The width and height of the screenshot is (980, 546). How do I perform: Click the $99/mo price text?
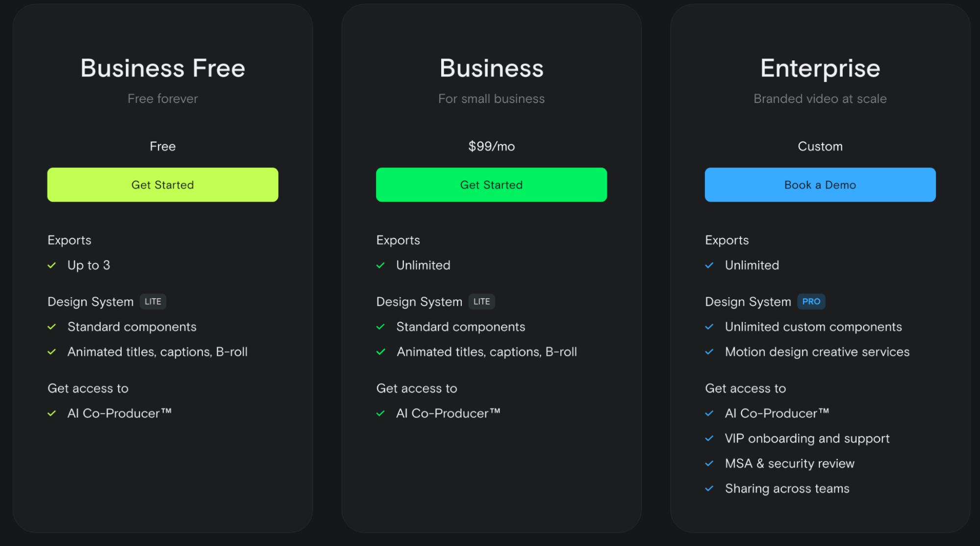pyautogui.click(x=491, y=146)
